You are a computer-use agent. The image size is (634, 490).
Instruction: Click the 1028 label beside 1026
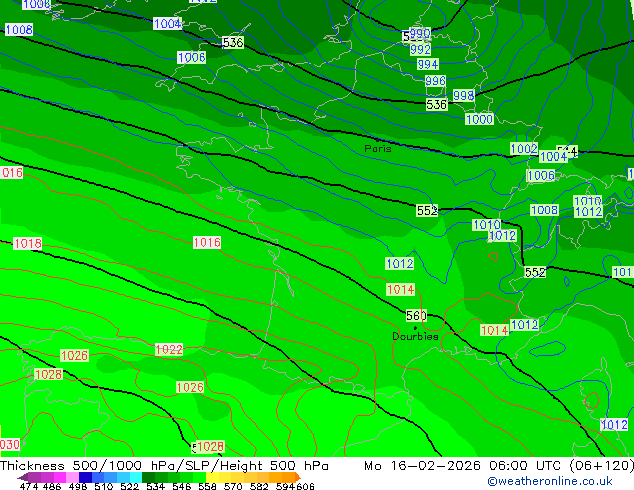click(49, 374)
